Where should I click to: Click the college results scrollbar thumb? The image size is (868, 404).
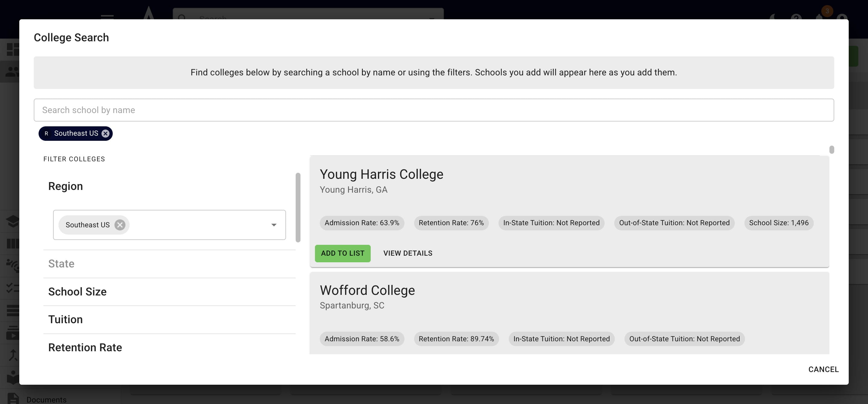(832, 149)
